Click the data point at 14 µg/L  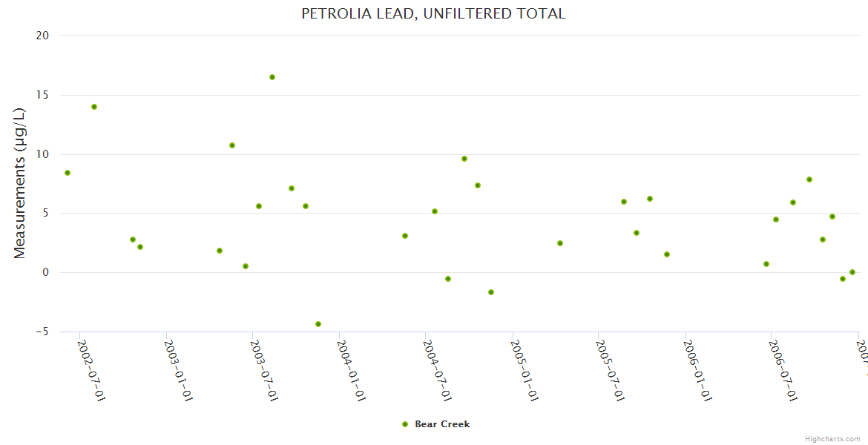click(x=94, y=107)
